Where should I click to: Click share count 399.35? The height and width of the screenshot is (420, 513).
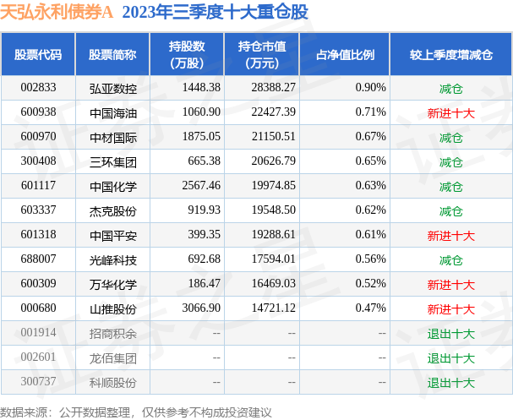[x=205, y=235]
